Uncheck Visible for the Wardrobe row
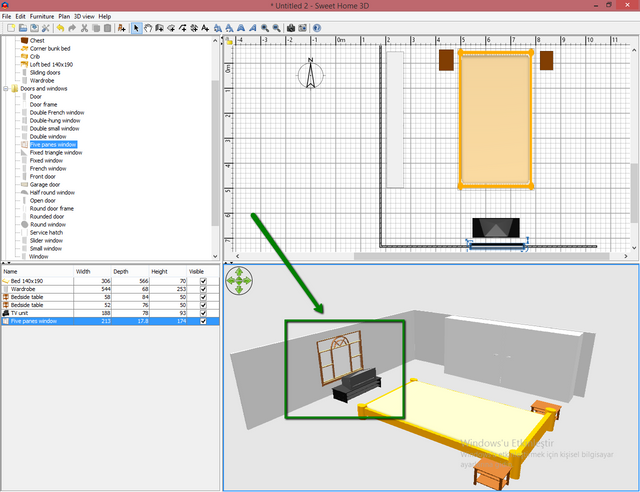The image size is (640, 492). [x=205, y=289]
